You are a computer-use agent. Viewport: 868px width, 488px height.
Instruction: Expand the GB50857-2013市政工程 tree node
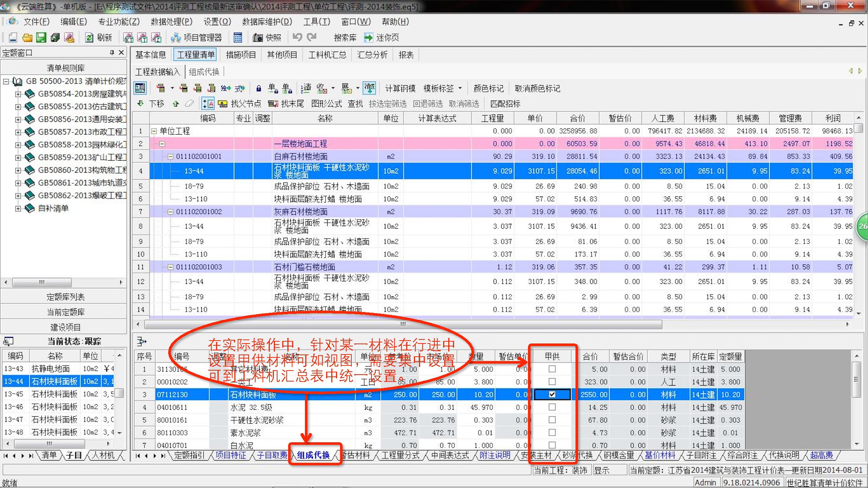(x=18, y=132)
